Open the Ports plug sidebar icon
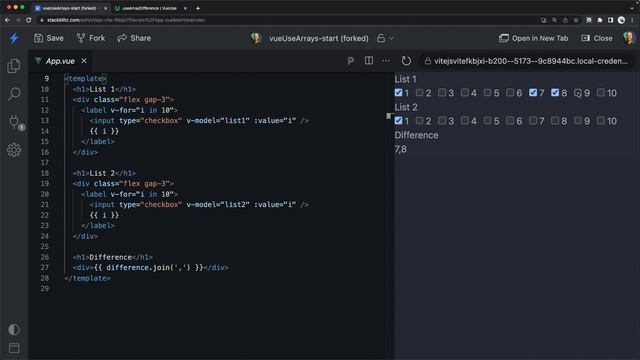This screenshot has height=360, width=640. (x=14, y=122)
